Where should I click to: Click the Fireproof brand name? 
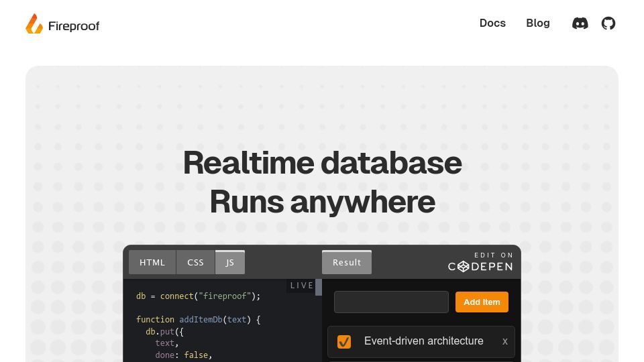(x=74, y=26)
